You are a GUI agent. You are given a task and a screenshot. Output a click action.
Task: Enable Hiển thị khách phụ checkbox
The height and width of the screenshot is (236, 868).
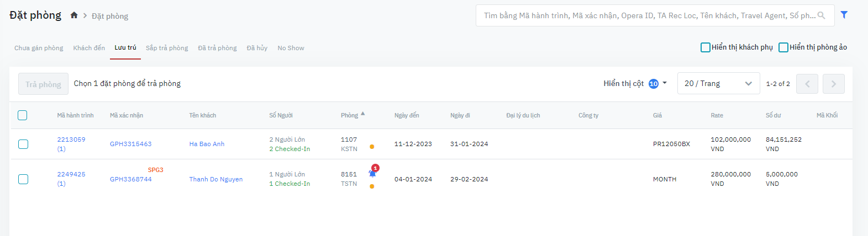click(706, 47)
